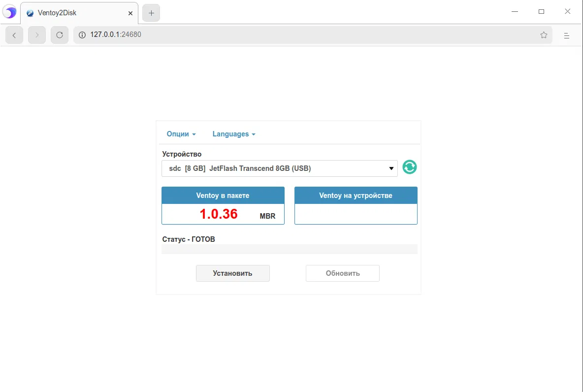The image size is (583, 392).
Task: Open the Опции menu
Action: pos(181,134)
